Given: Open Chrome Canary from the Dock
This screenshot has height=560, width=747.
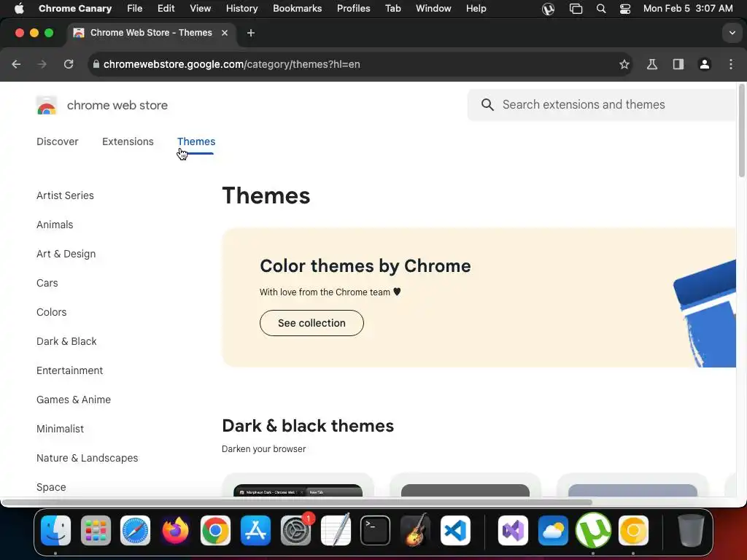Looking at the screenshot, I should 633,531.
